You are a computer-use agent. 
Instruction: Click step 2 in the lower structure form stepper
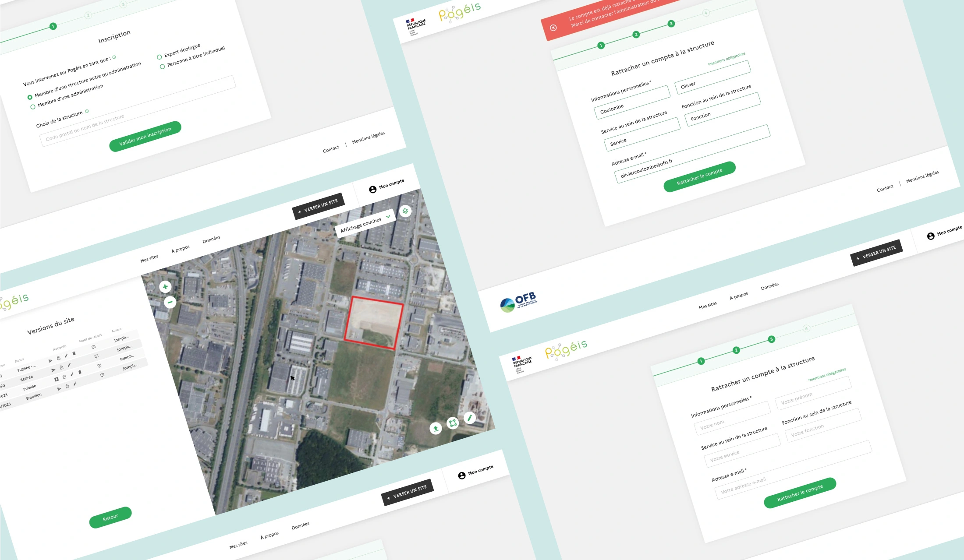[x=736, y=350]
